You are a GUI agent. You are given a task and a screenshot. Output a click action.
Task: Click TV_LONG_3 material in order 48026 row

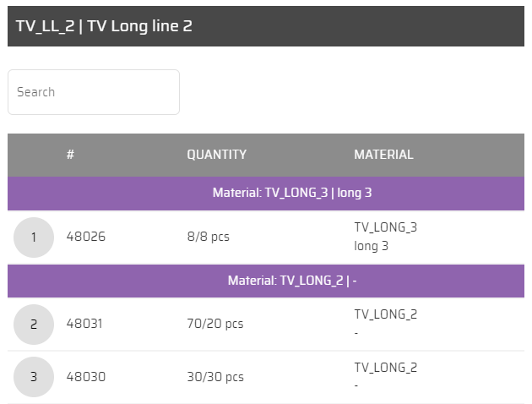(x=385, y=227)
